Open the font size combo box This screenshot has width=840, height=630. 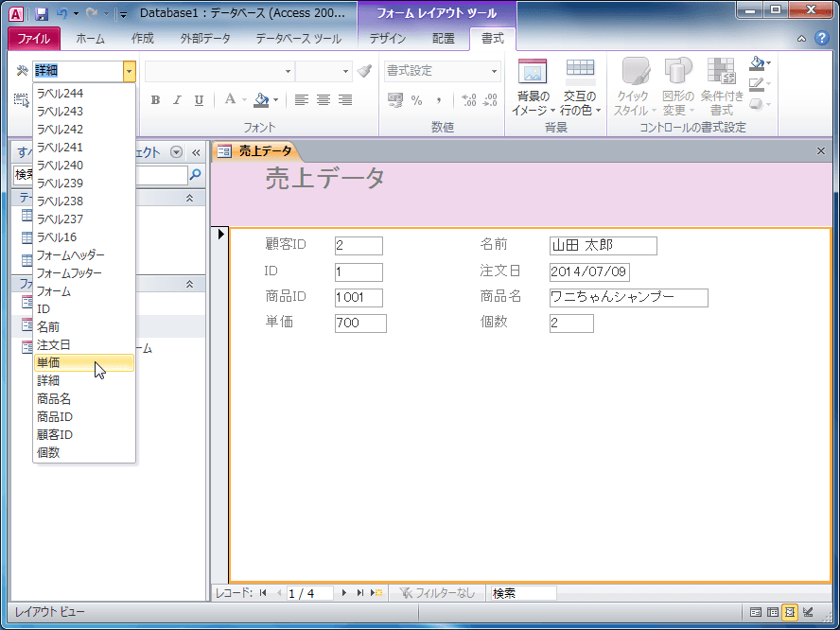pyautogui.click(x=324, y=71)
